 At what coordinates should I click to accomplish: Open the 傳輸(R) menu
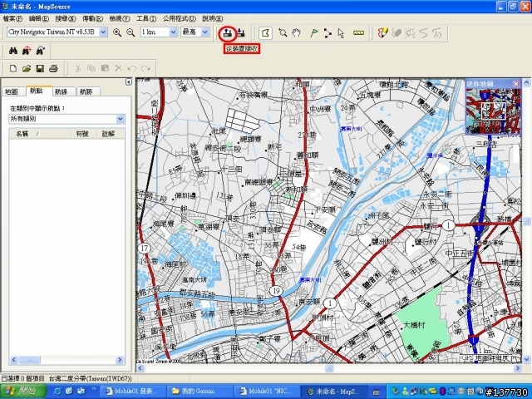click(92, 18)
